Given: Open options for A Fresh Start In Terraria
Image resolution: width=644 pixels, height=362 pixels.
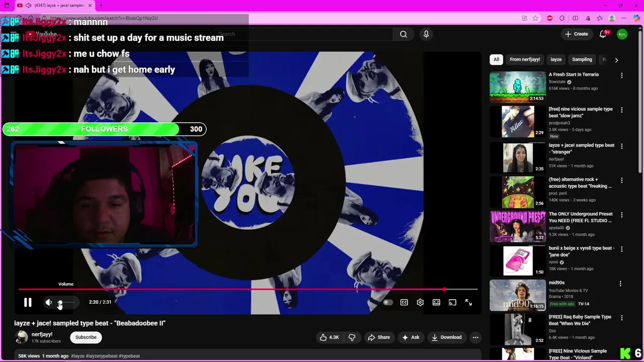Looking at the screenshot, I should (621, 75).
